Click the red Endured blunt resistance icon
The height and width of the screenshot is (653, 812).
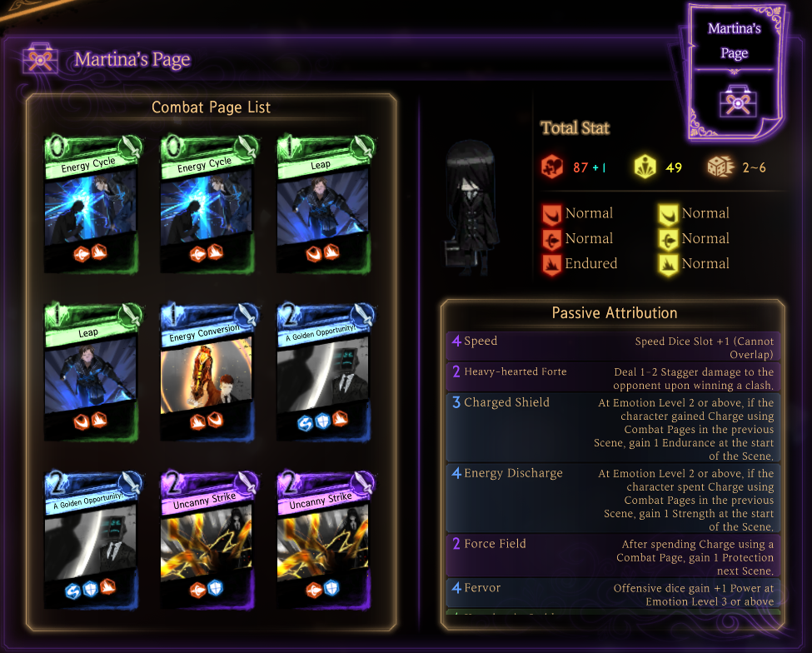click(x=551, y=264)
